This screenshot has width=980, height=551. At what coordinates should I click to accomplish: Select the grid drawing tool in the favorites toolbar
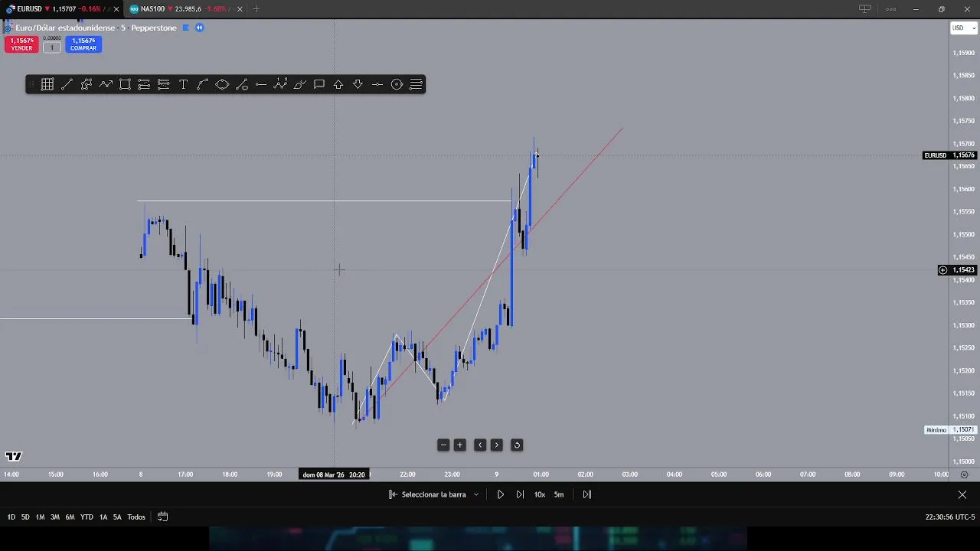point(47,84)
